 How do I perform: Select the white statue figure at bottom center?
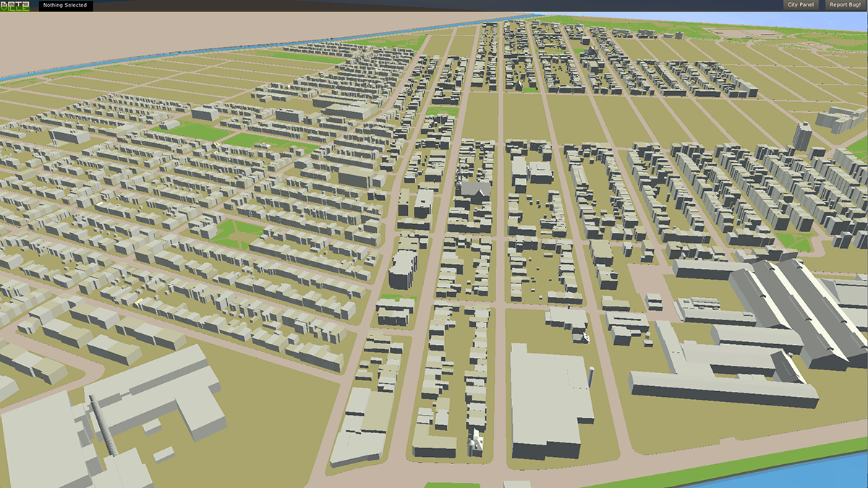pos(475,437)
